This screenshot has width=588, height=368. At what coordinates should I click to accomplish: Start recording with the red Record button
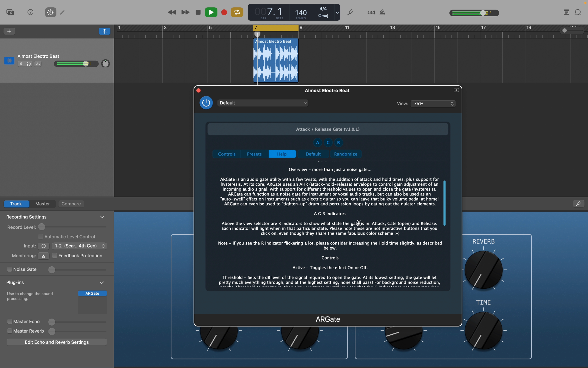point(224,12)
